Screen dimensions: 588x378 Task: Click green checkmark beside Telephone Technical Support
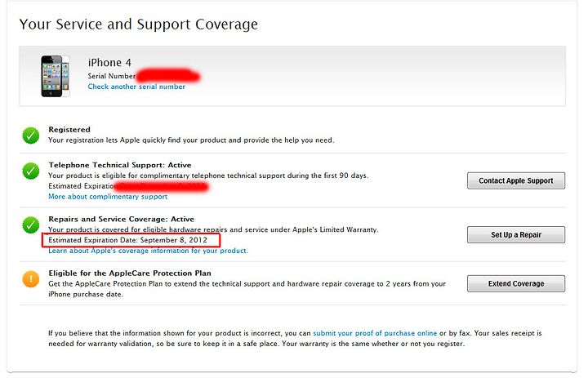[31, 171]
